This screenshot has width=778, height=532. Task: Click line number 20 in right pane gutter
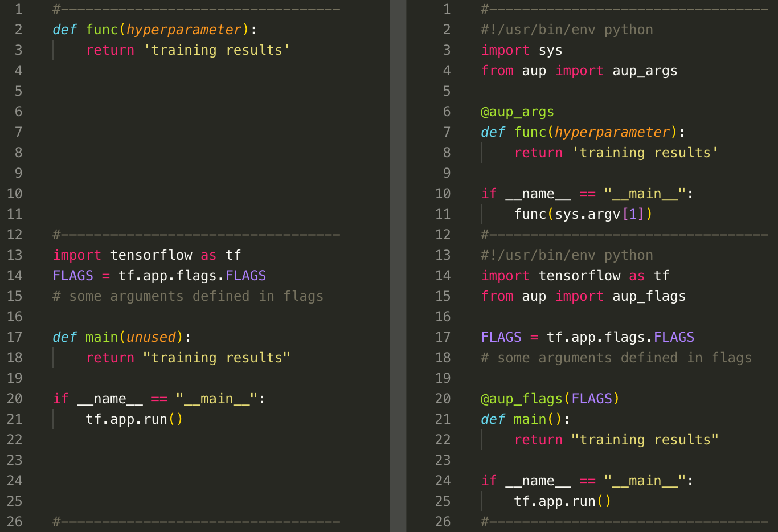pyautogui.click(x=443, y=399)
